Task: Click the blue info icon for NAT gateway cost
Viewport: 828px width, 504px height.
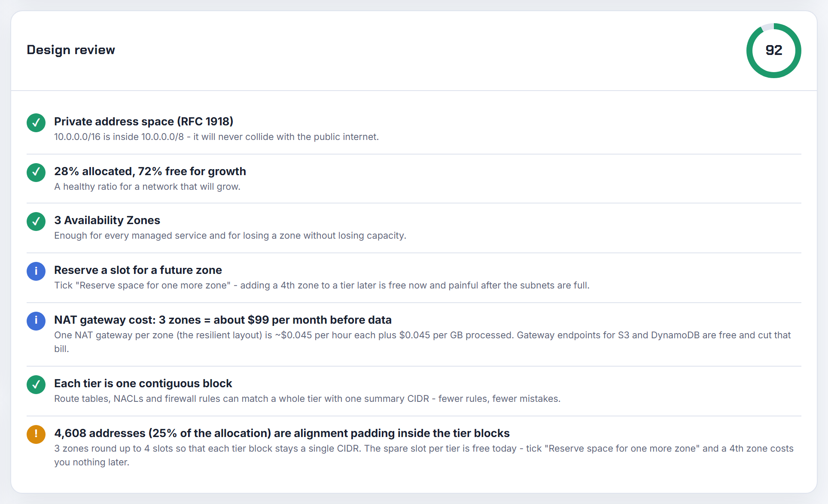Action: coord(36,321)
